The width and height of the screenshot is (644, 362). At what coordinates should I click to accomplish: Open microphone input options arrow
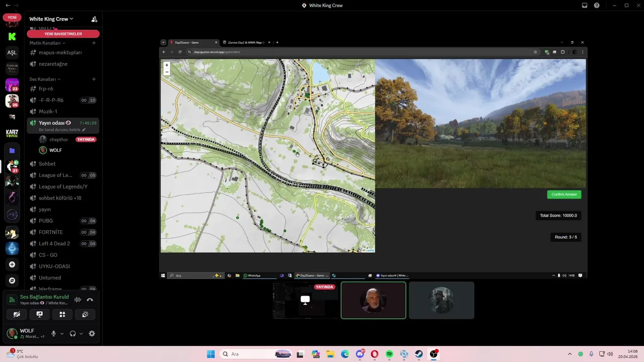62,333
